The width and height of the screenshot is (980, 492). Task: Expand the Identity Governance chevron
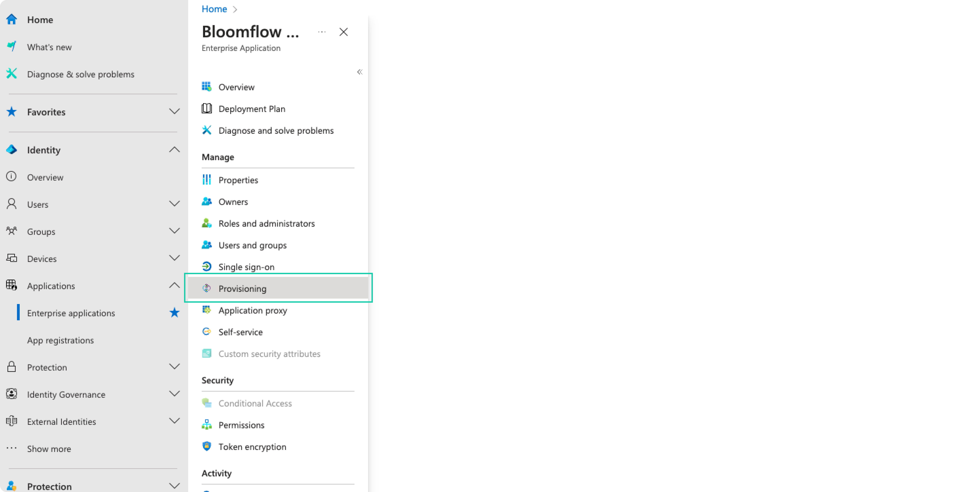click(174, 394)
